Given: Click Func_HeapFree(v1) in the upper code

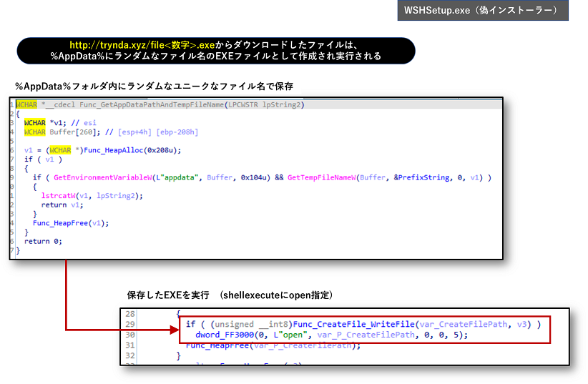Looking at the screenshot, I should click(x=71, y=222).
